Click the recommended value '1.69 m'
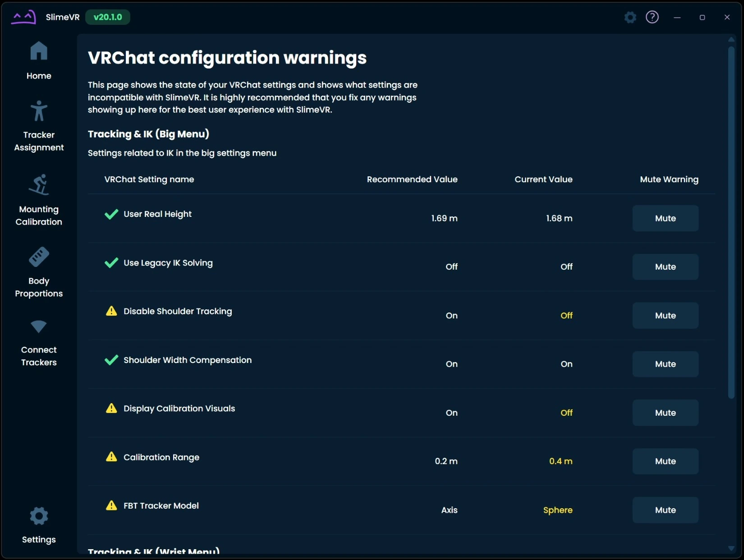The height and width of the screenshot is (560, 744). coord(444,218)
